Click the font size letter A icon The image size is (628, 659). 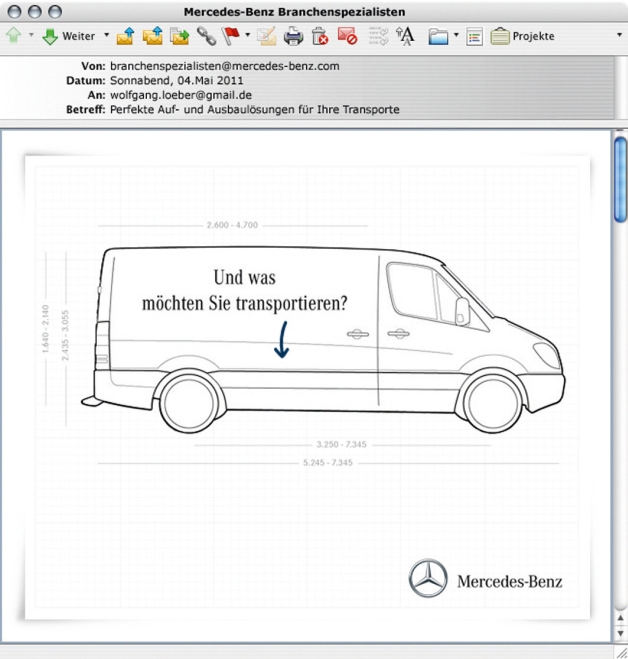tap(405, 36)
